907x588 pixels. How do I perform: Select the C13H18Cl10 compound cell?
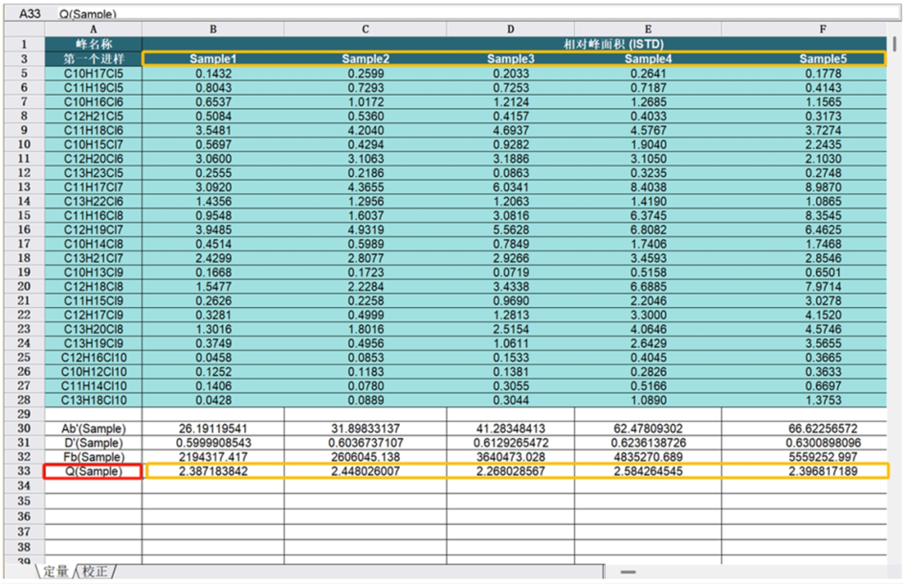pyautogui.click(x=93, y=400)
